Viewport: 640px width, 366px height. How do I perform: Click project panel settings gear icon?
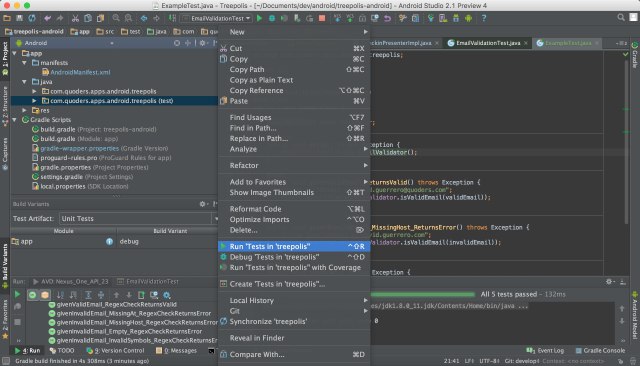click(202, 43)
